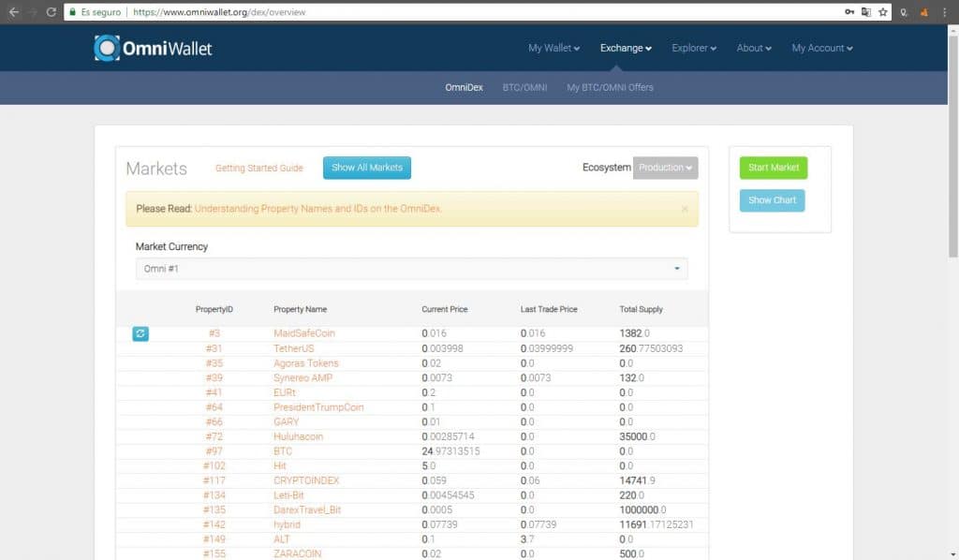Switch to BTC/OMNI tab
959x560 pixels.
coord(524,87)
